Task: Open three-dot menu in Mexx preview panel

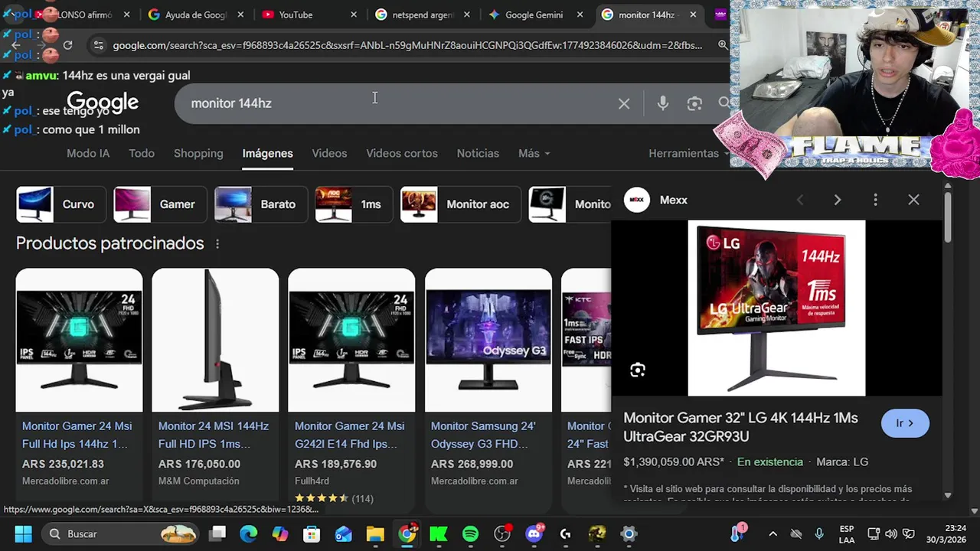Action: click(875, 200)
